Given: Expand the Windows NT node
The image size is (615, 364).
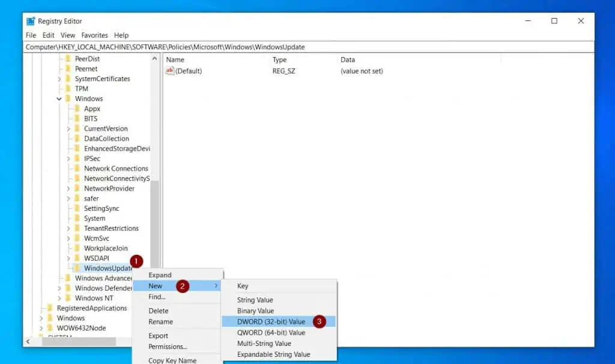Looking at the screenshot, I should coord(59,298).
